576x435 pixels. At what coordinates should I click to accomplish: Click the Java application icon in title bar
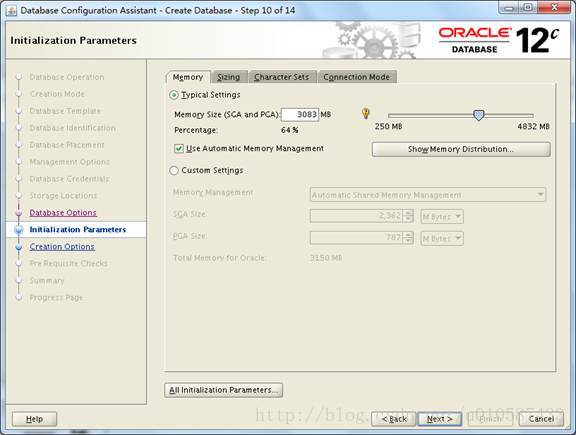(x=11, y=10)
